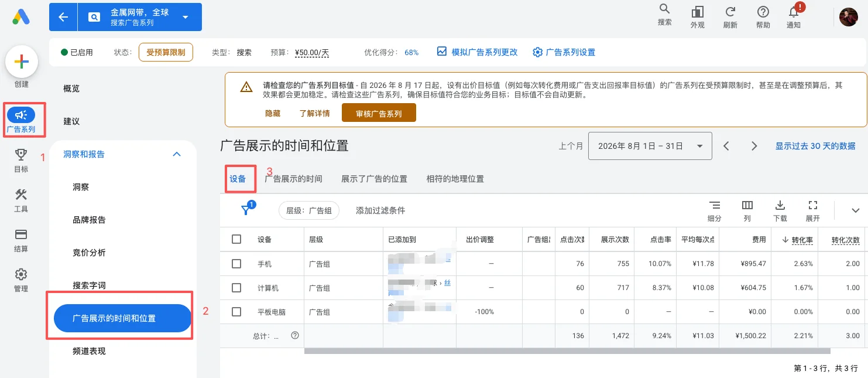Sort by the 转化次数 column header
Image resolution: width=868 pixels, height=378 pixels.
pyautogui.click(x=845, y=240)
